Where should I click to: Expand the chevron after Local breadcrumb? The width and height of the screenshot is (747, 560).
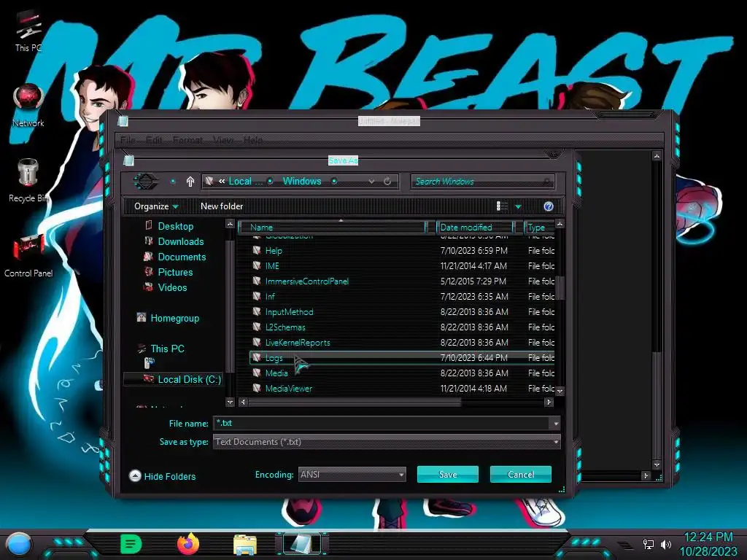click(x=270, y=182)
